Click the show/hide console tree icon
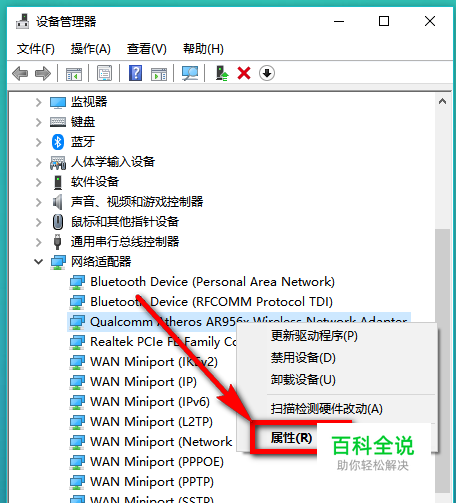 (x=74, y=74)
